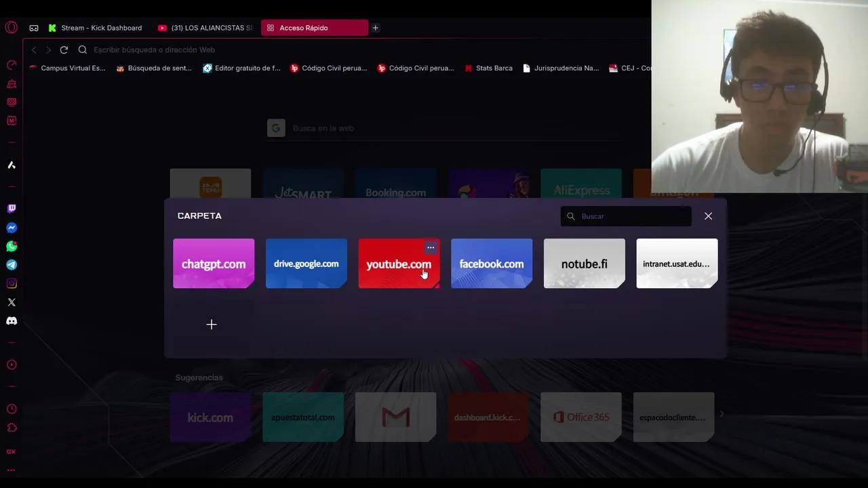Select the Acceso Rápido tab
This screenshot has width=868, height=488.
click(x=314, y=28)
